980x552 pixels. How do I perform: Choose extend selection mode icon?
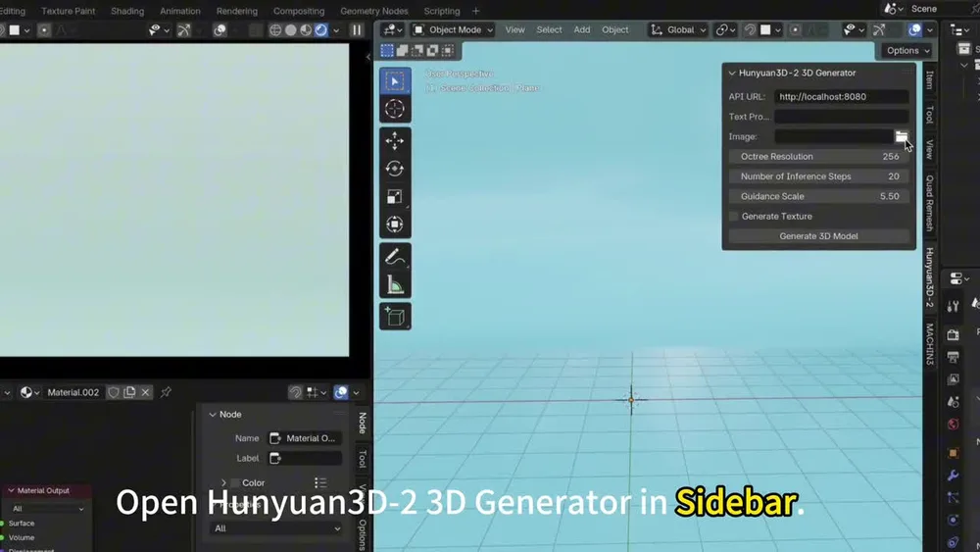(x=402, y=50)
